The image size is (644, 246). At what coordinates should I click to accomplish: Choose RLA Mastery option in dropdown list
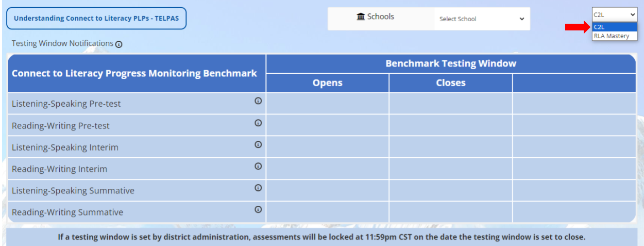click(614, 36)
